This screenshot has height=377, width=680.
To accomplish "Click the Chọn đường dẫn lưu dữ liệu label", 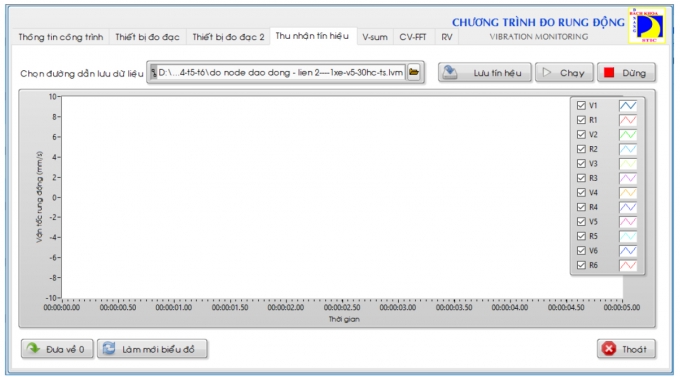I will [82, 74].
